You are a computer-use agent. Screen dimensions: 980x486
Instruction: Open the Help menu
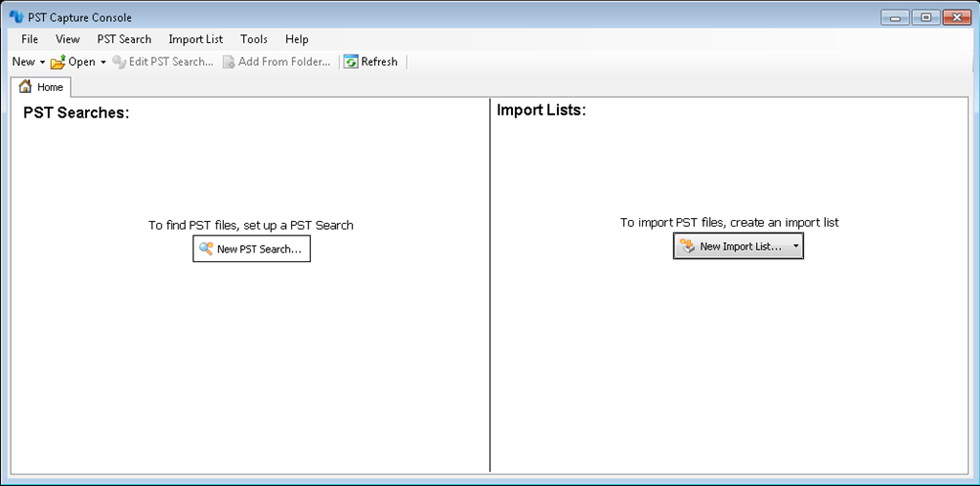tap(297, 38)
